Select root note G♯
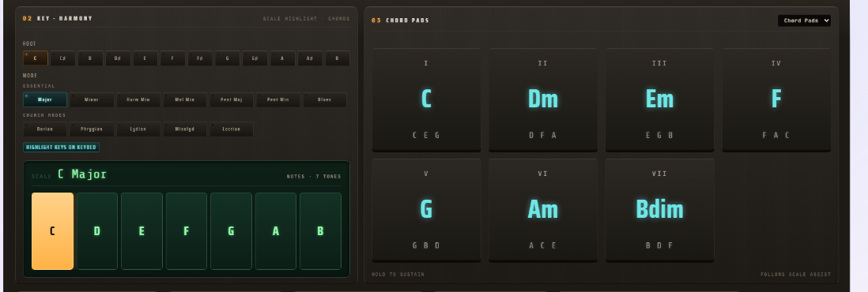The image size is (868, 292). [255, 58]
